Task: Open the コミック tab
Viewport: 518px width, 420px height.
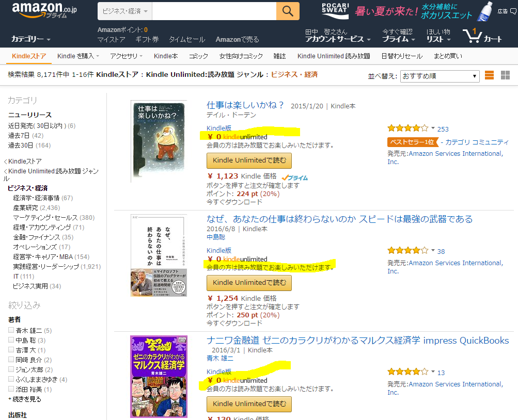Action: pos(198,56)
